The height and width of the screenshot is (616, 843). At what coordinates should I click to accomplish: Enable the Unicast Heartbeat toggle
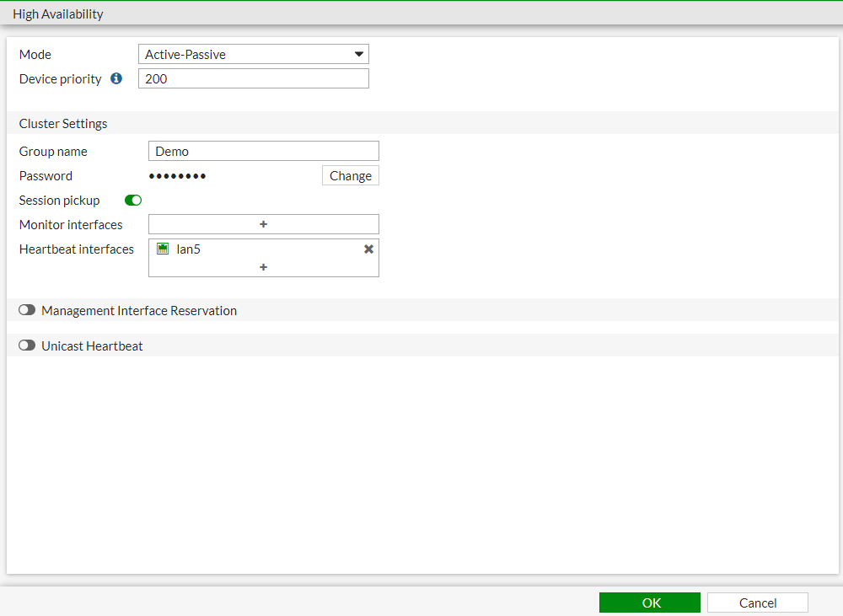point(27,345)
